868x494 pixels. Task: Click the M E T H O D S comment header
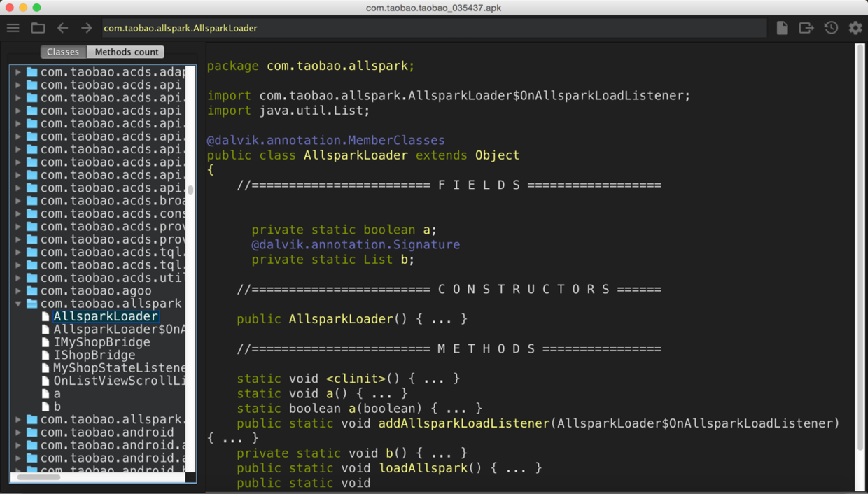449,348
